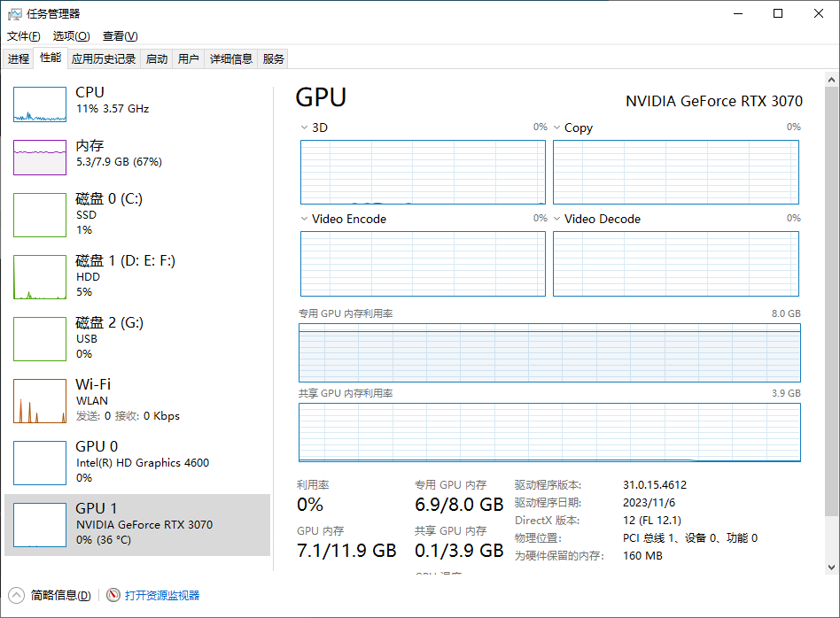
Task: Click the Video Encode usage graph
Action: click(423, 264)
